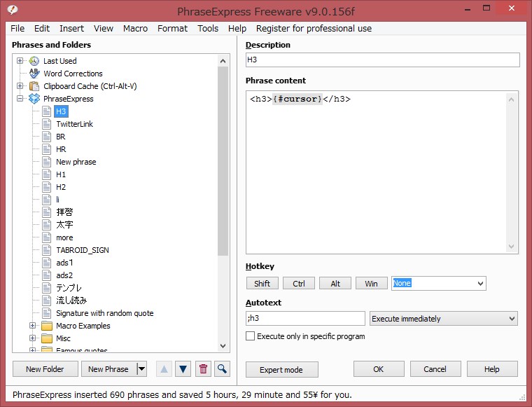Open the Help menu
This screenshot has width=532, height=407.
pos(237,29)
